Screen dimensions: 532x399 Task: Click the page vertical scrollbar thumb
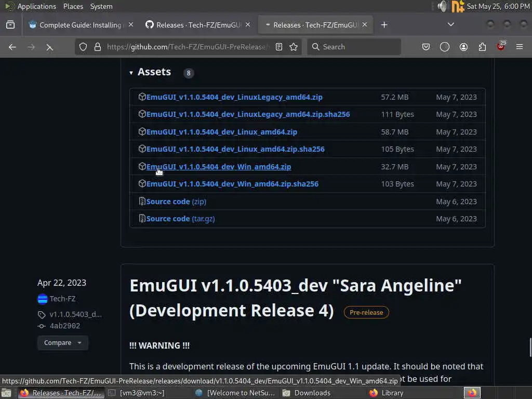pyautogui.click(x=530, y=347)
